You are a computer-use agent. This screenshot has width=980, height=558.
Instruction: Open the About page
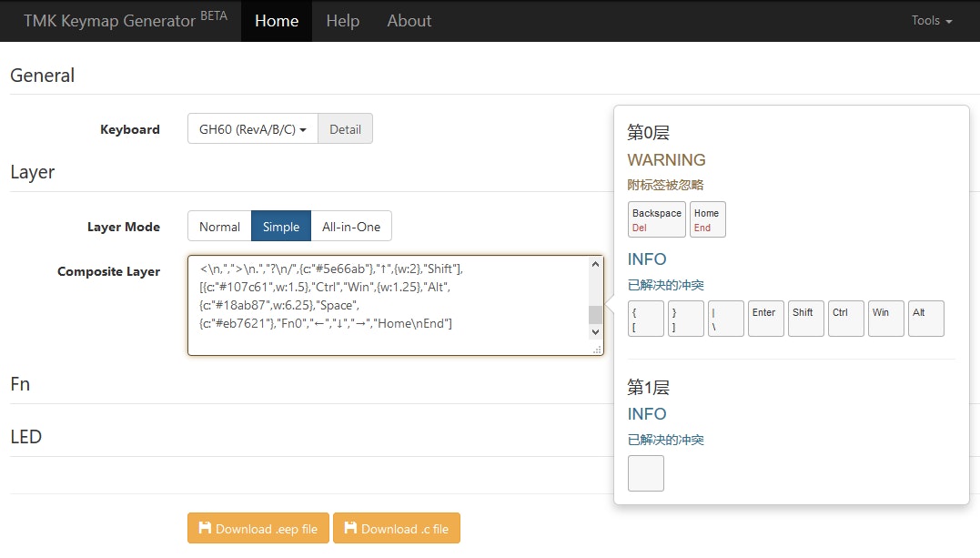tap(409, 21)
